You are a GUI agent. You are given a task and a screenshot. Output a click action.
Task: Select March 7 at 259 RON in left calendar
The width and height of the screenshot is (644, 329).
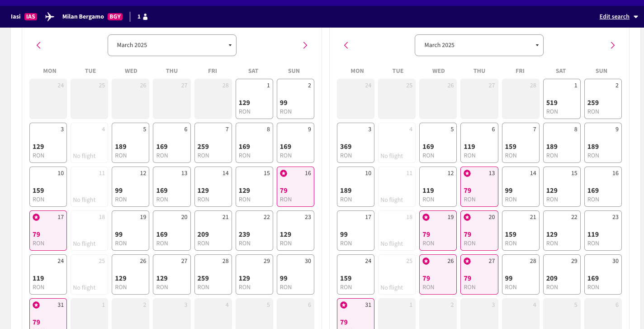tap(213, 143)
